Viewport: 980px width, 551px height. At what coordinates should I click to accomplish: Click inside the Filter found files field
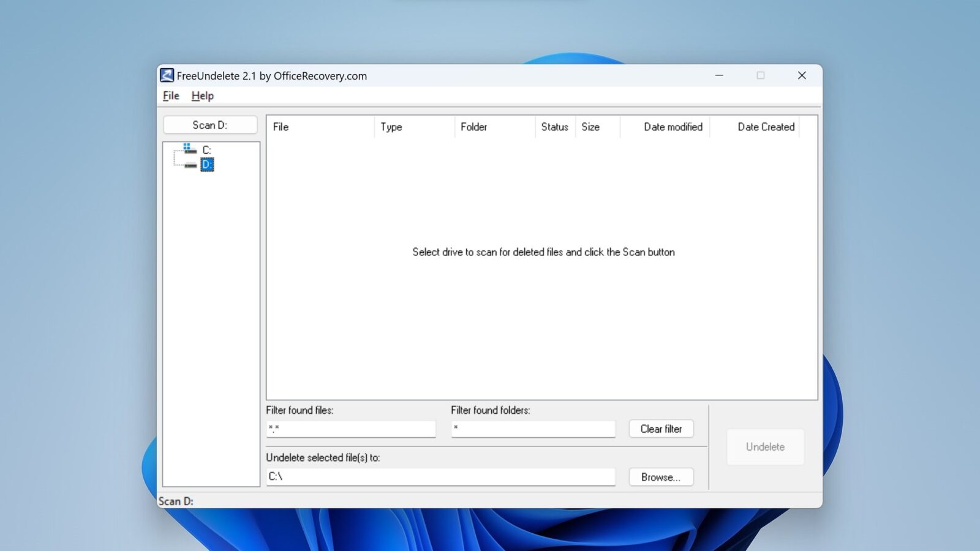tap(350, 429)
